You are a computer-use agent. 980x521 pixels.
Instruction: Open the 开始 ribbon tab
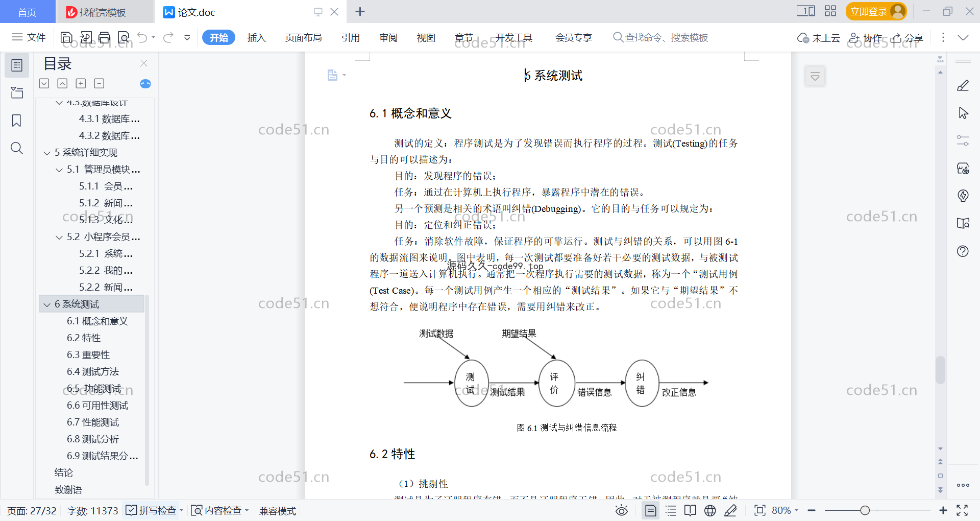click(218, 37)
